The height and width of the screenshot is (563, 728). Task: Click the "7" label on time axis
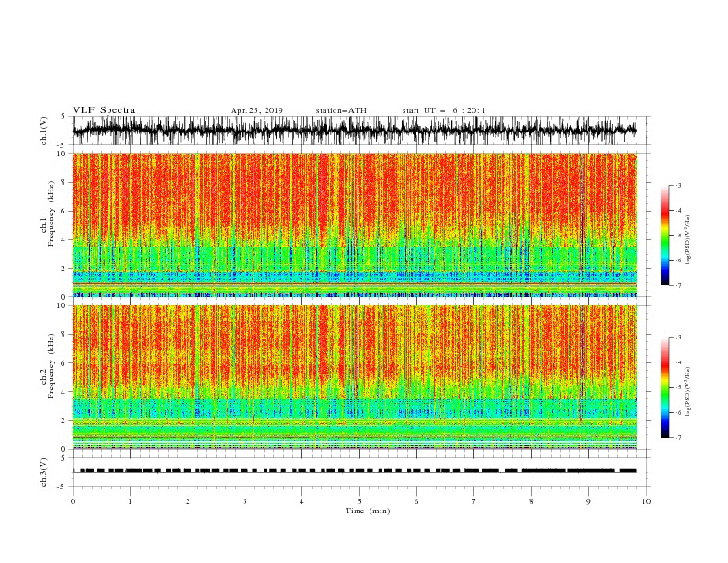point(474,501)
